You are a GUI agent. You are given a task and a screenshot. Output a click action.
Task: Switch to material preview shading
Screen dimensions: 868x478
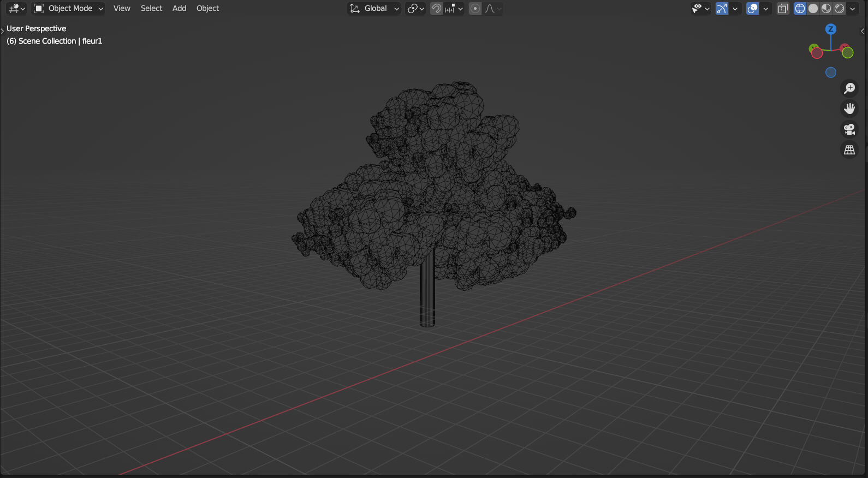point(827,8)
